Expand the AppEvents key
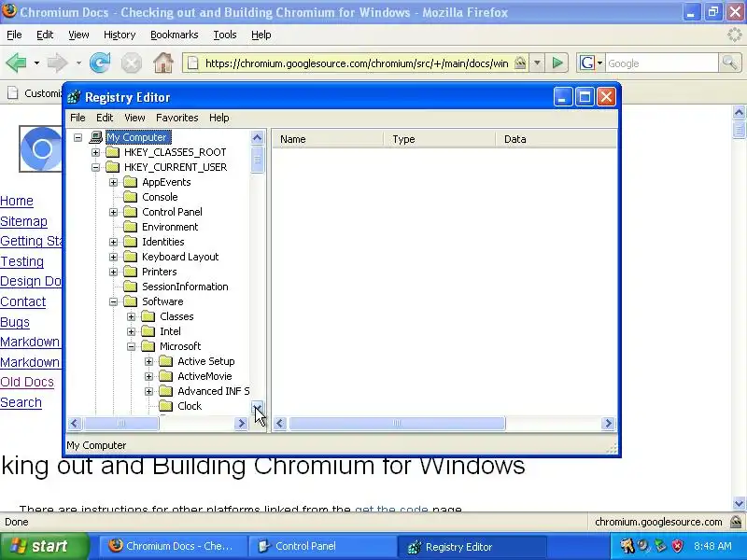 click(x=113, y=182)
